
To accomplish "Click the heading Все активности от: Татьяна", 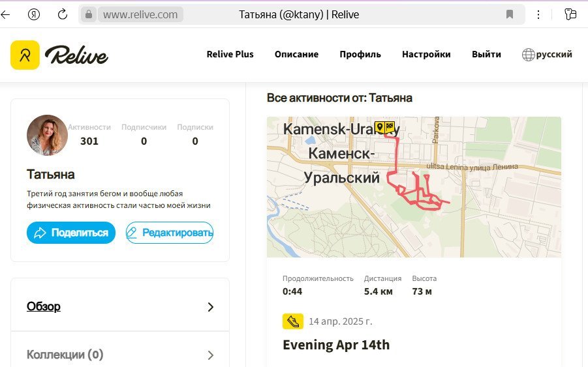I will tap(339, 98).
